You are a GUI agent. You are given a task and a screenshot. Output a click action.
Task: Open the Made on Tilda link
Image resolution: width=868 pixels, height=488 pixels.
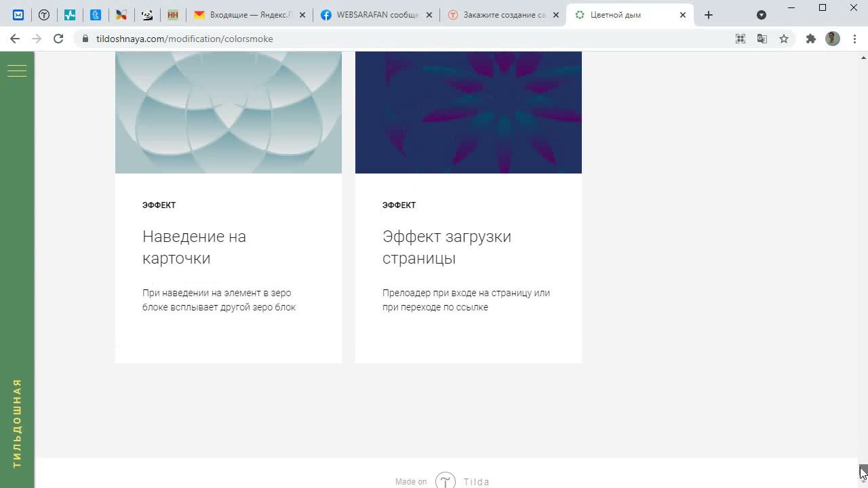click(x=442, y=481)
